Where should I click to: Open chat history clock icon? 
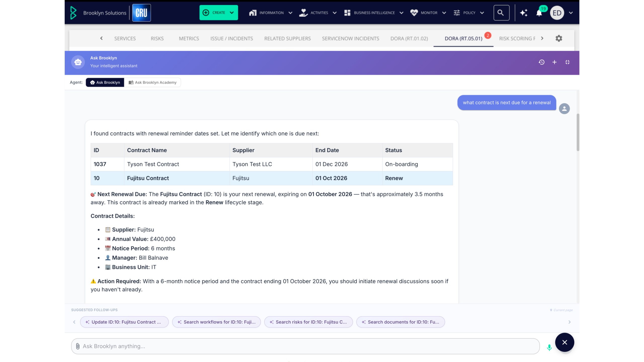[x=542, y=62]
